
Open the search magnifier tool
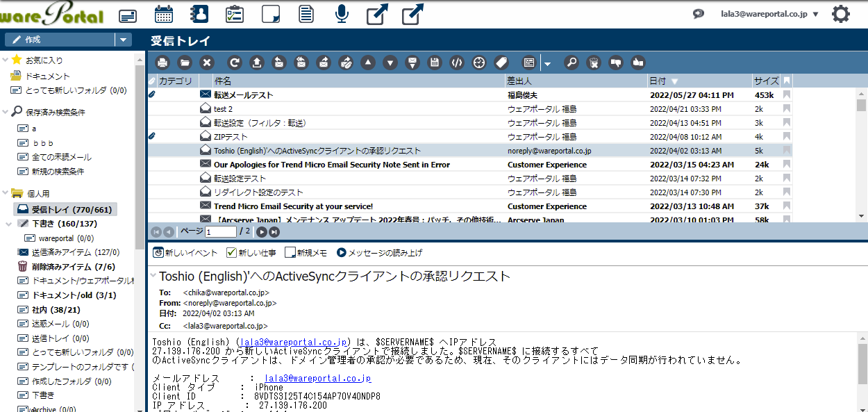[571, 63]
